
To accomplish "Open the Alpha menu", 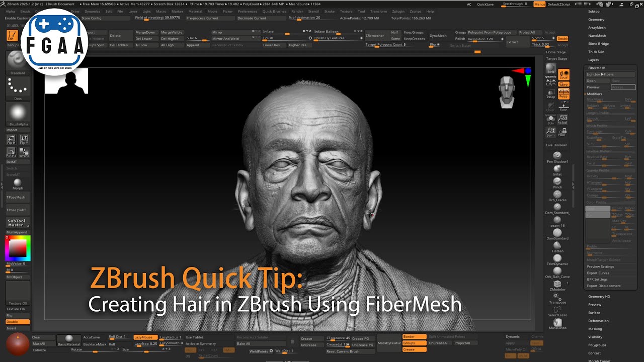I will click(x=10, y=11).
